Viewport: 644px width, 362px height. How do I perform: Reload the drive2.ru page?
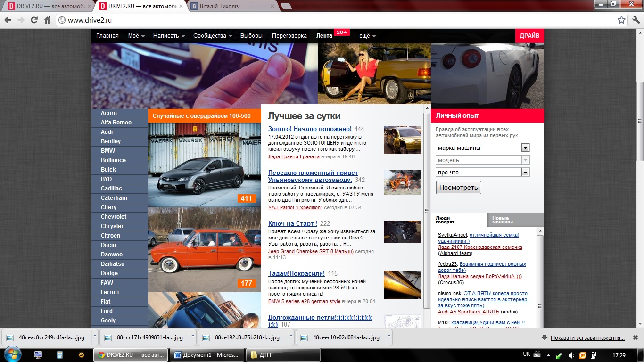34,20
